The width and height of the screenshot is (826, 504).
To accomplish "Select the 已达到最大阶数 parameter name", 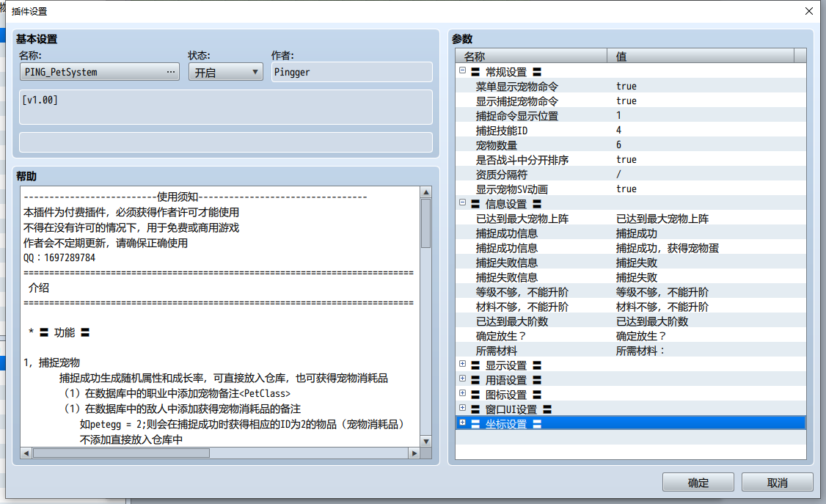I will coord(512,321).
